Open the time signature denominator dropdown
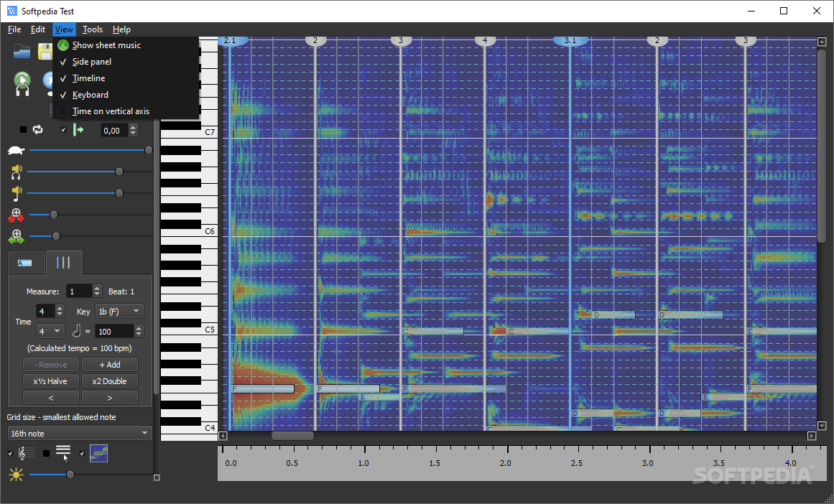This screenshot has width=834, height=504. tap(51, 331)
